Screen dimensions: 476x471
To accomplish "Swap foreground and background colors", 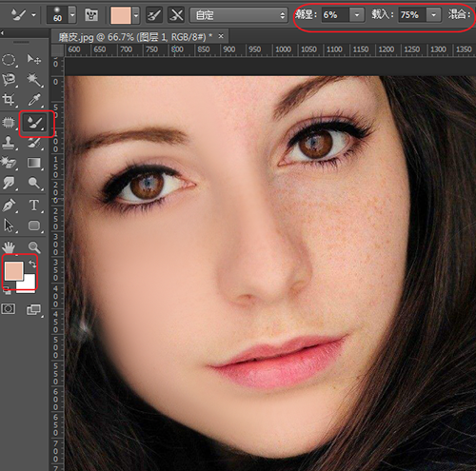I will [32, 264].
